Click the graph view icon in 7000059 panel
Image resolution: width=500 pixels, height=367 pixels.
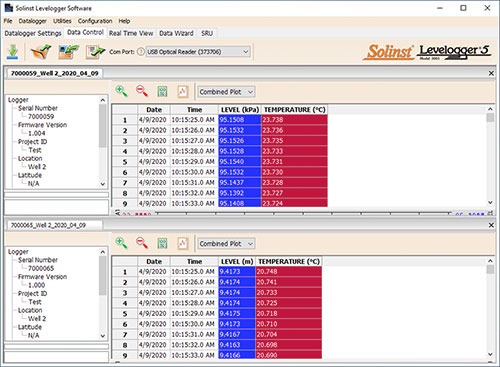(x=183, y=91)
